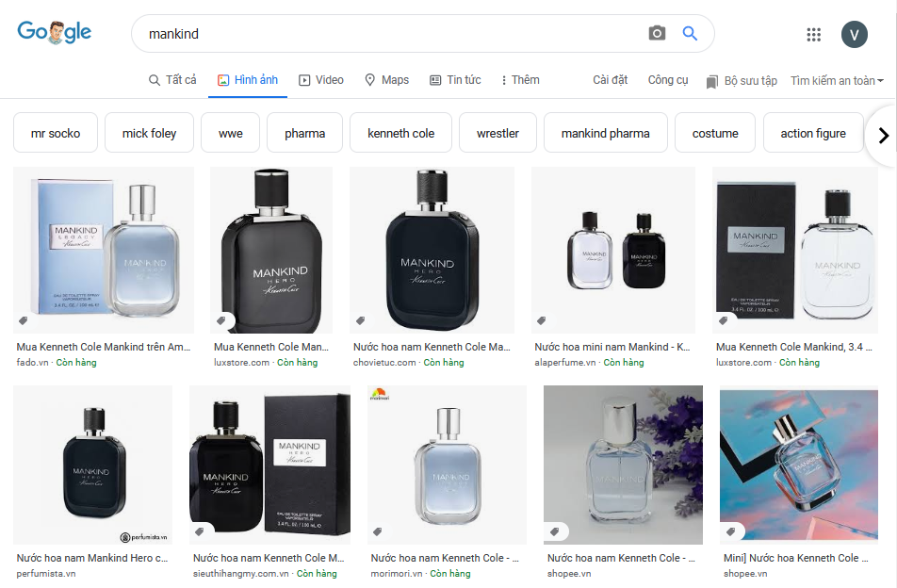This screenshot has width=897, height=588.
Task: Expand the Thêm menu
Action: (520, 80)
